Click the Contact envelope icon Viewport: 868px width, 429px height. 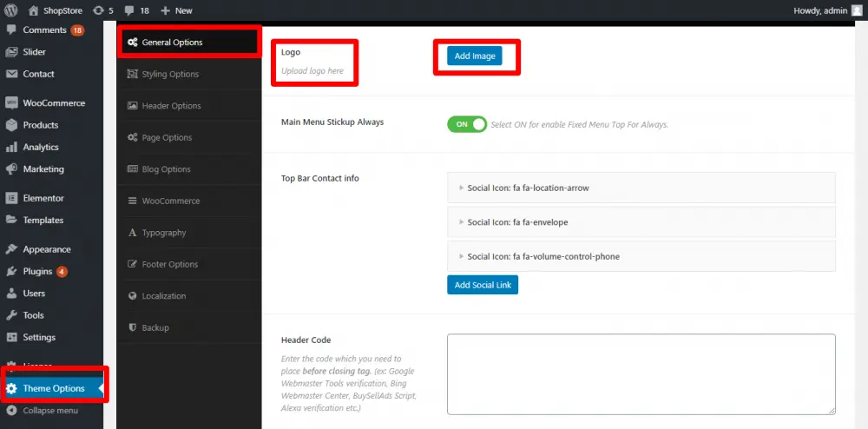pyautogui.click(x=11, y=74)
